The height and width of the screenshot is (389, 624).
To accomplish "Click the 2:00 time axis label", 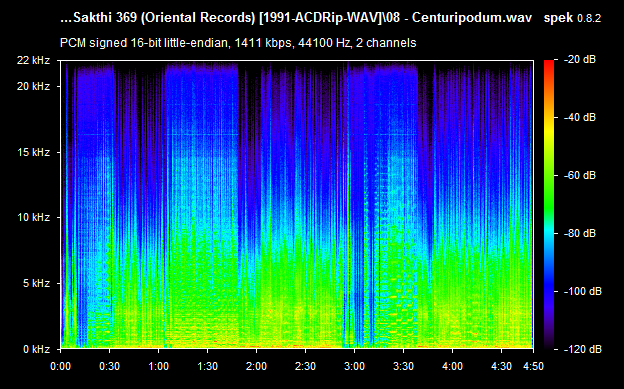I will (x=256, y=366).
